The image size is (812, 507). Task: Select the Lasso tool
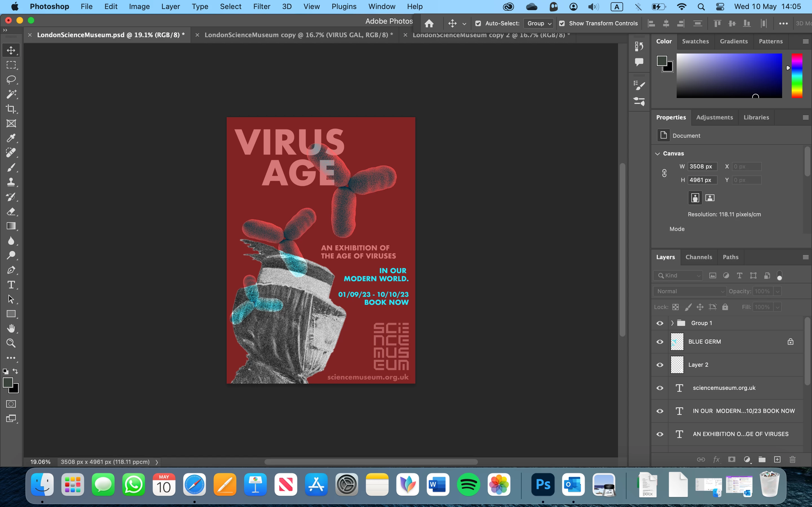click(11, 80)
